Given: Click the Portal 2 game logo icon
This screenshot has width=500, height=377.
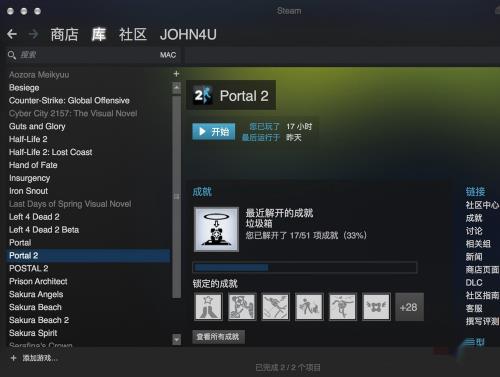Looking at the screenshot, I should pyautogui.click(x=203, y=95).
